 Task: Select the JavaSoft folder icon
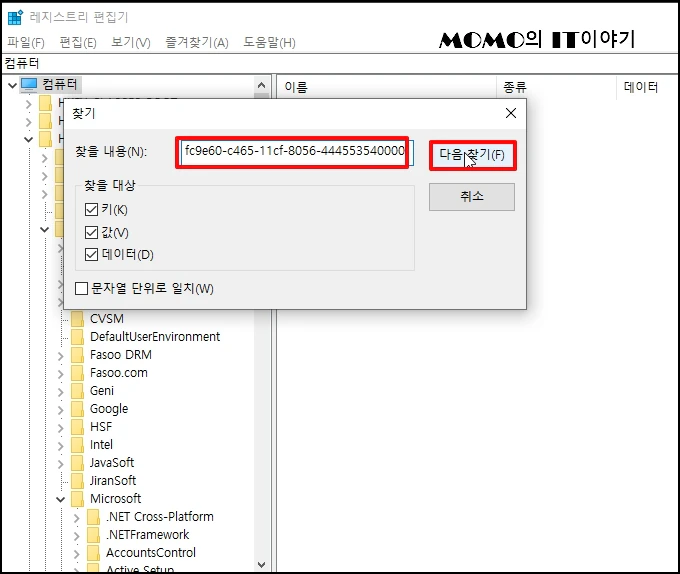click(x=78, y=463)
